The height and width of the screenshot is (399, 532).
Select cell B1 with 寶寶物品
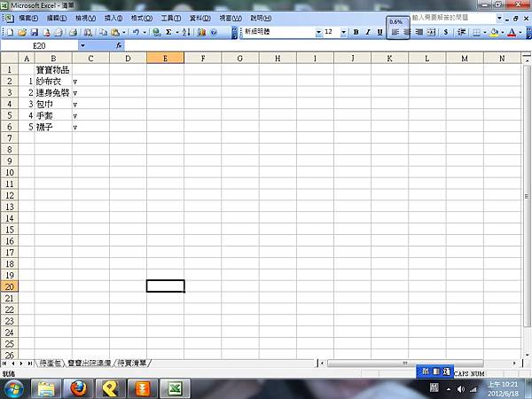(x=53, y=70)
